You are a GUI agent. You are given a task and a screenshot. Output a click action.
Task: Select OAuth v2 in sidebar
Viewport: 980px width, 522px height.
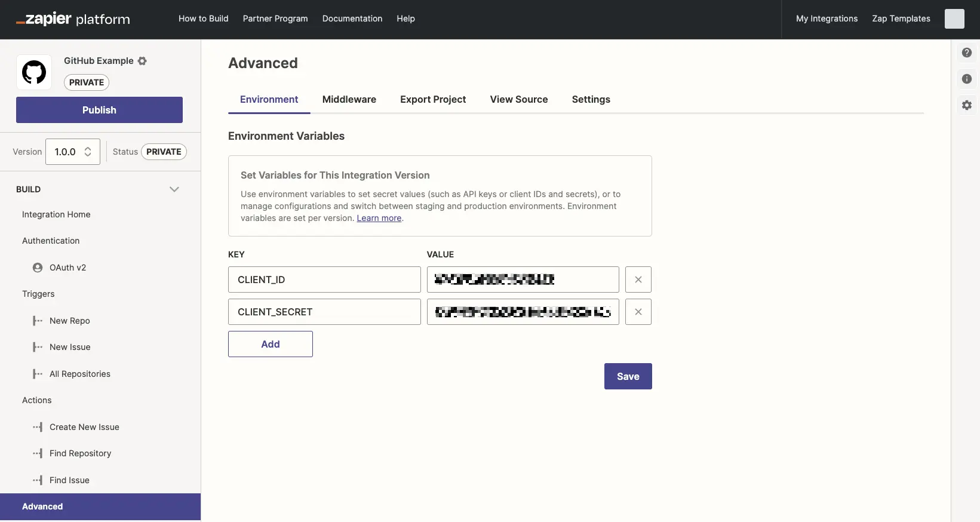(x=68, y=268)
